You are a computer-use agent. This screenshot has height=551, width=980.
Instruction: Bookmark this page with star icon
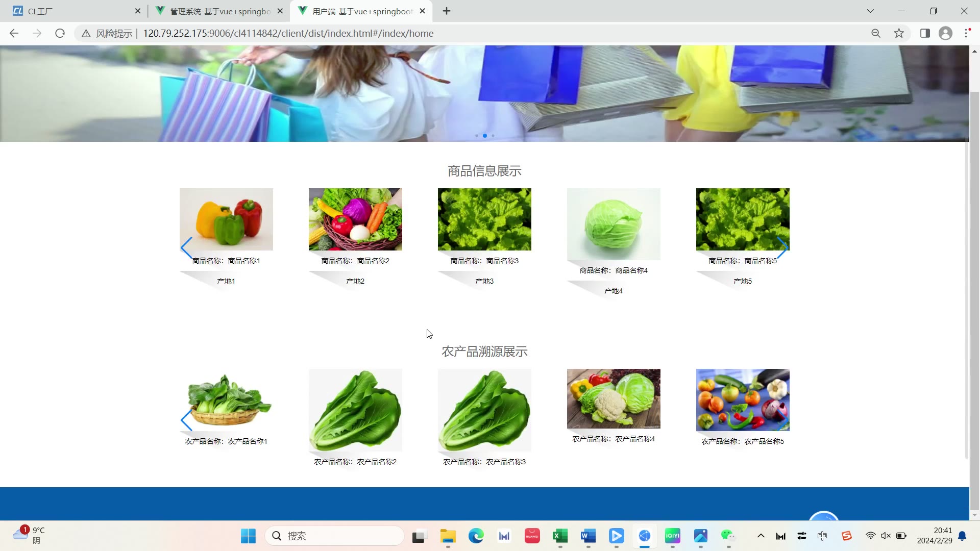pyautogui.click(x=899, y=33)
